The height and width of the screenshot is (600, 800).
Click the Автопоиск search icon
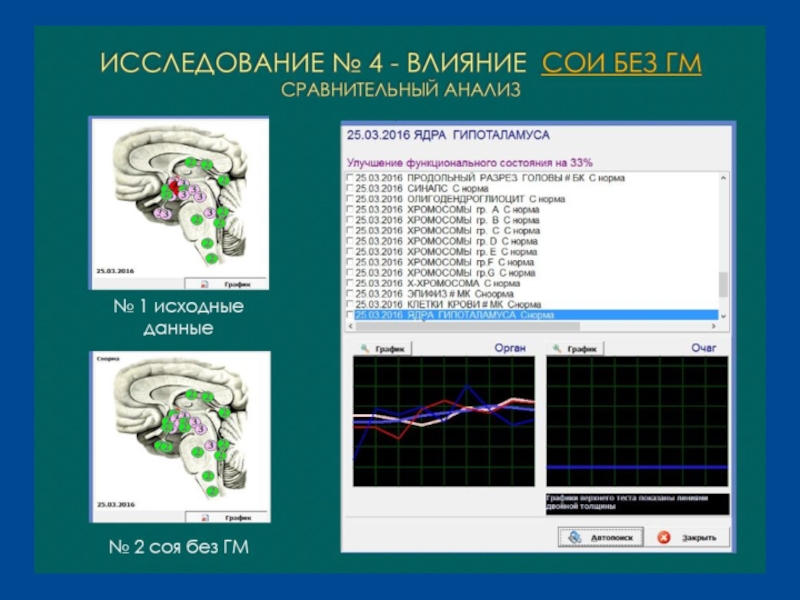point(573,537)
